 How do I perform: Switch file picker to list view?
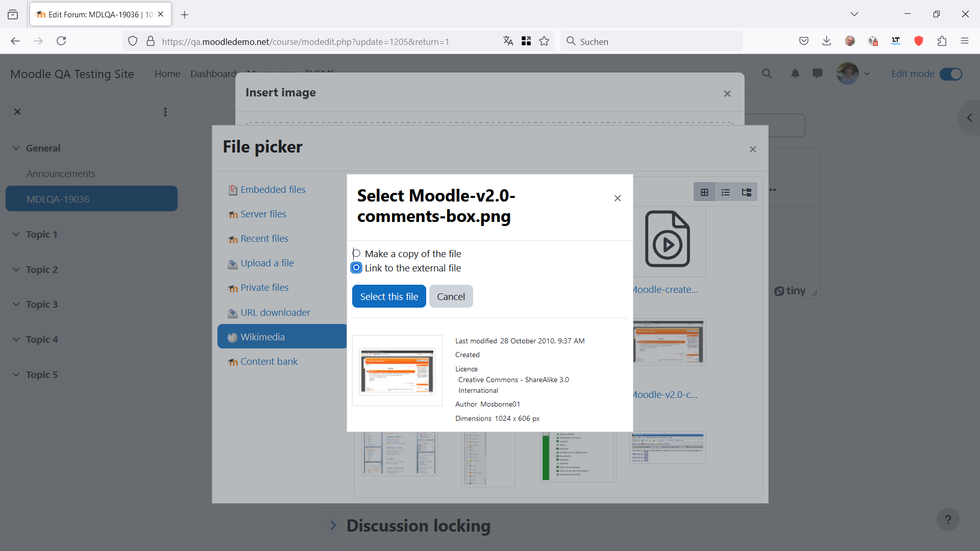[x=725, y=192]
